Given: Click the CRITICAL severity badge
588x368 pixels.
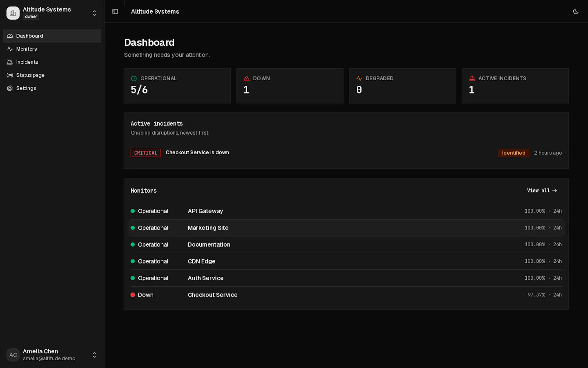Looking at the screenshot, I should pyautogui.click(x=146, y=153).
